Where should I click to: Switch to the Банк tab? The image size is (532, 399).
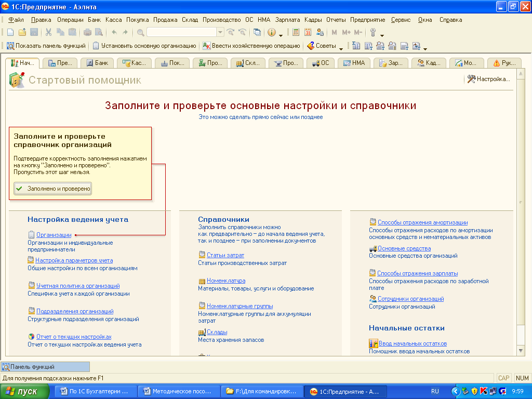click(x=97, y=63)
